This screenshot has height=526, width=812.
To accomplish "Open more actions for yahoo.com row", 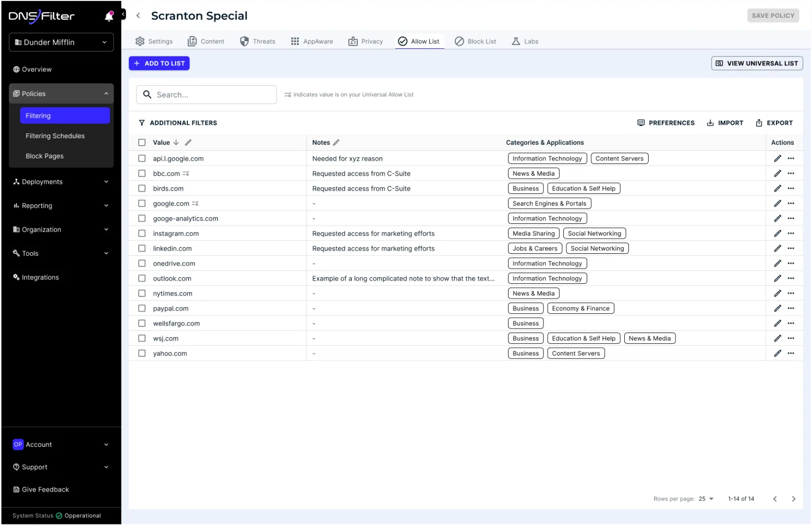I will click(791, 353).
